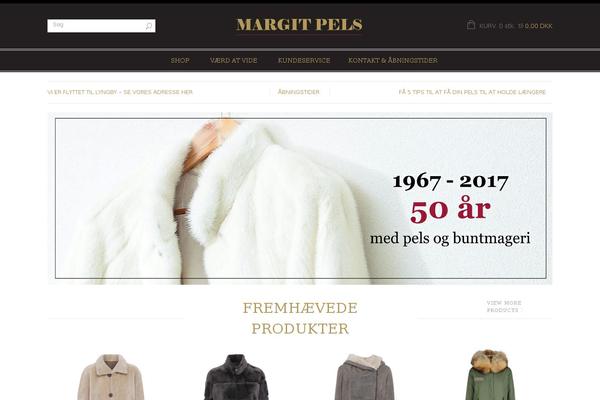Click the Åbningstider link below navigation
This screenshot has height=400, width=600.
click(x=298, y=92)
